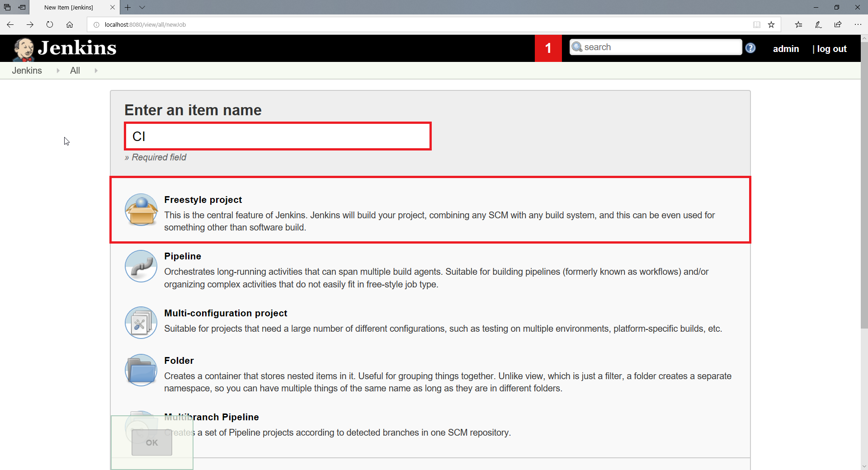This screenshot has height=470, width=868.
Task: Focus the item name input field
Action: [278, 136]
